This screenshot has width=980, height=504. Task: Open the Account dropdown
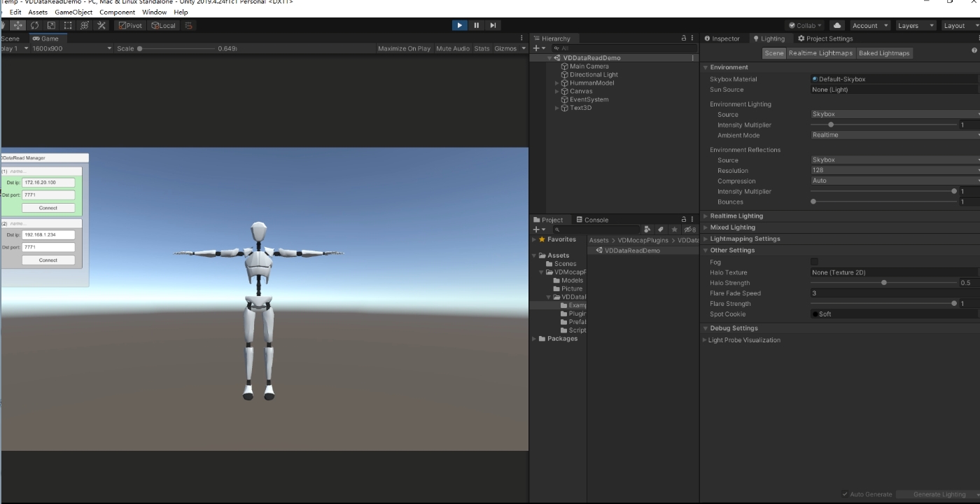[869, 25]
